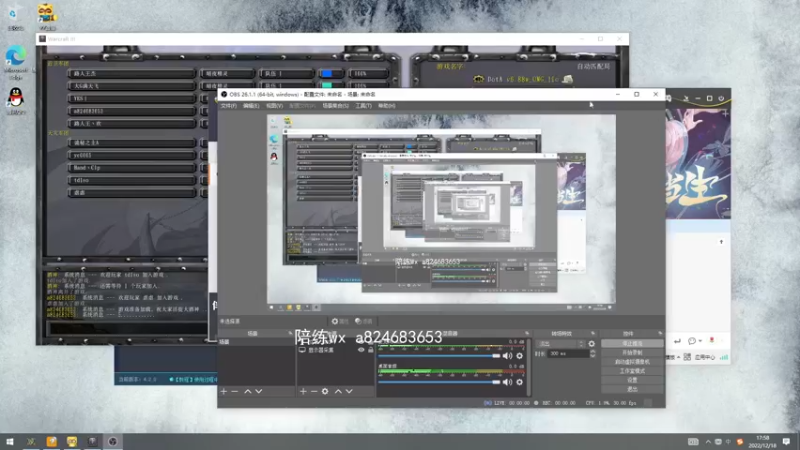Viewport: 800px width, 450px height.
Task: Open the Windows Start menu
Action: pos(10,441)
